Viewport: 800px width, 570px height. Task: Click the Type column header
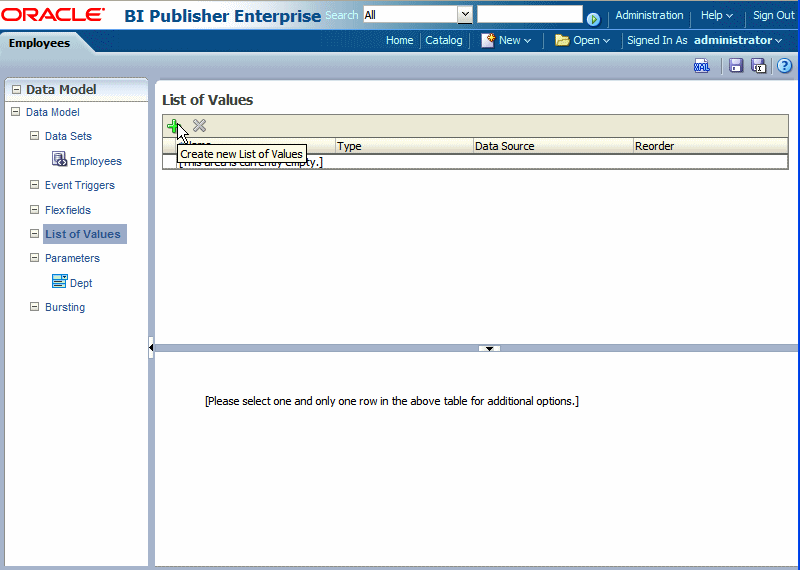click(x=404, y=146)
